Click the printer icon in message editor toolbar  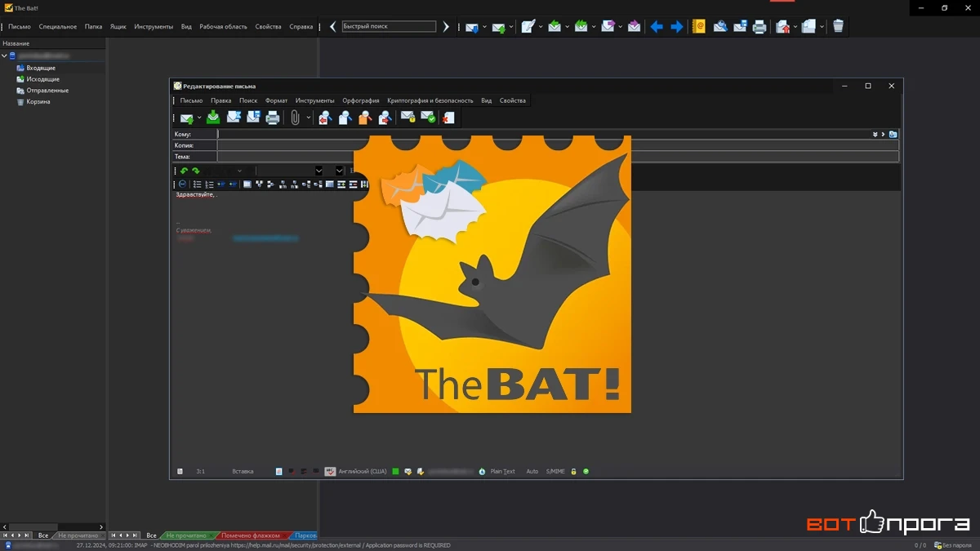tap(273, 118)
